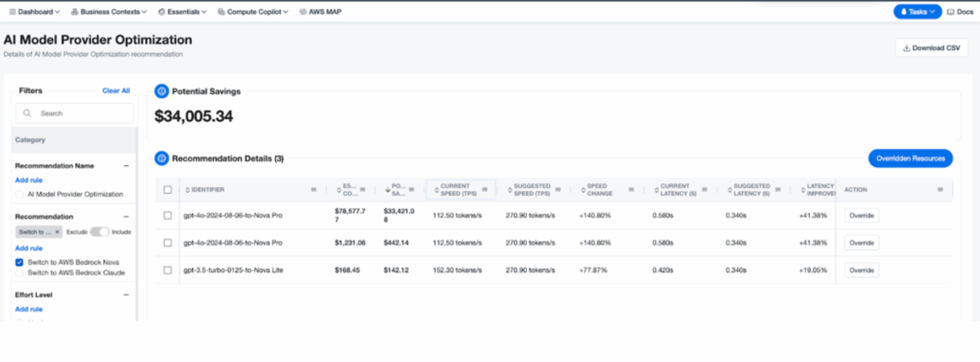The image size is (980, 362).
Task: Check the gpt-3.5-turbo-0125-to-Nova Lite row
Action: [x=167, y=270]
